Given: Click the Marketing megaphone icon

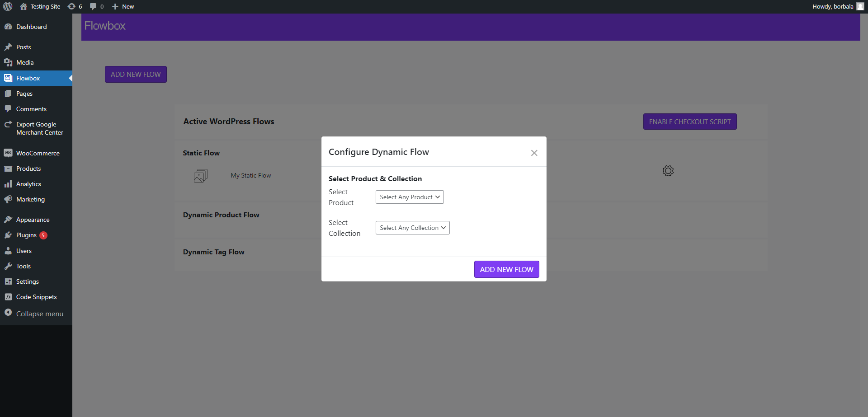Looking at the screenshot, I should [x=8, y=199].
